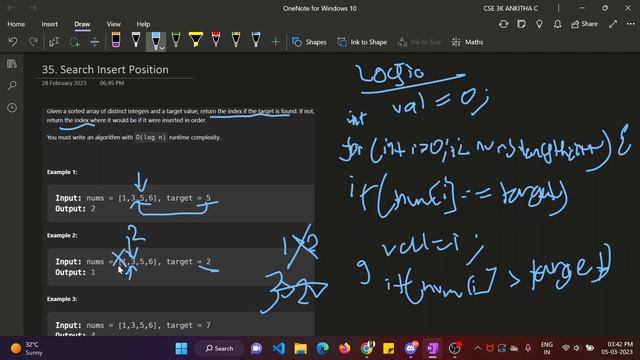Click the Example 3 heading
Viewport: 640px width, 360px height.
pyautogui.click(x=62, y=299)
